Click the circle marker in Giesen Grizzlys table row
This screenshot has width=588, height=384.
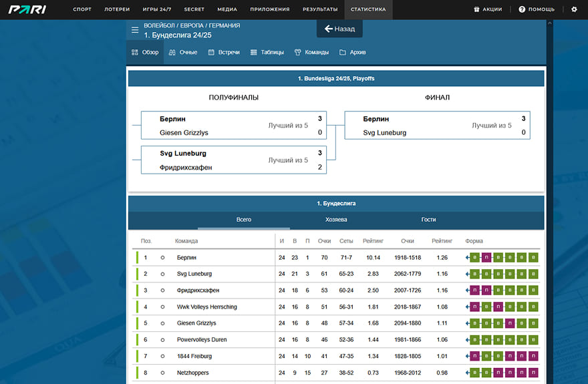(x=162, y=323)
